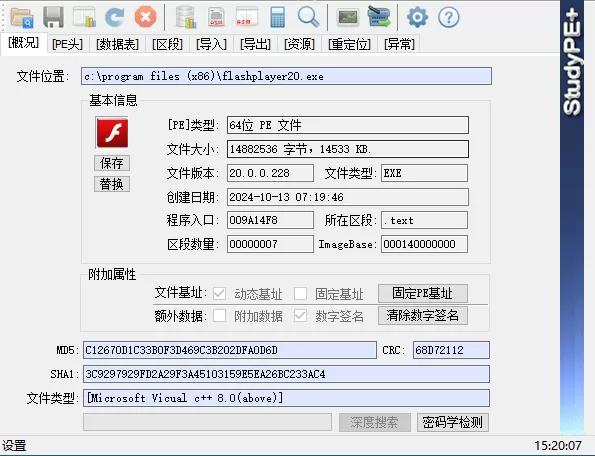Click the red X close file icon
The image size is (595, 456).
(x=145, y=17)
